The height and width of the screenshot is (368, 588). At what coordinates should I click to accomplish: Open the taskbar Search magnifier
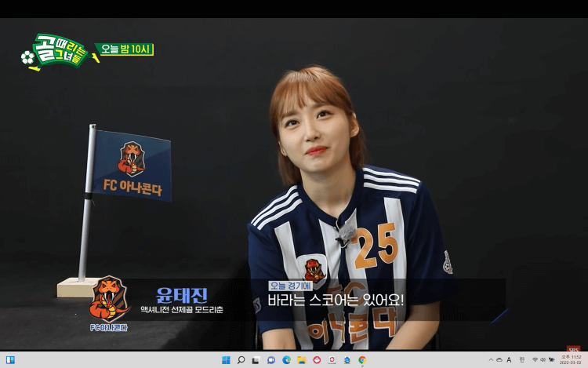(241, 360)
